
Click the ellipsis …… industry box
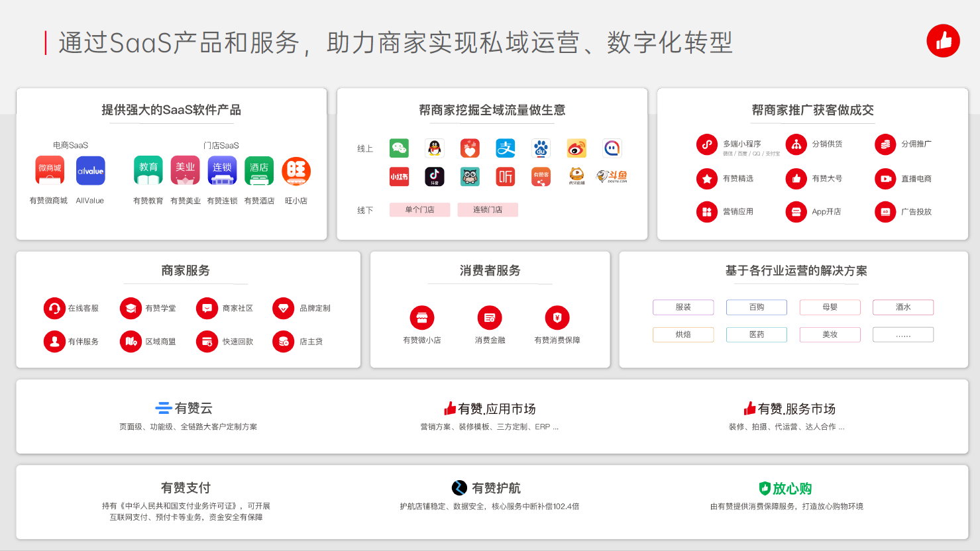click(x=903, y=334)
